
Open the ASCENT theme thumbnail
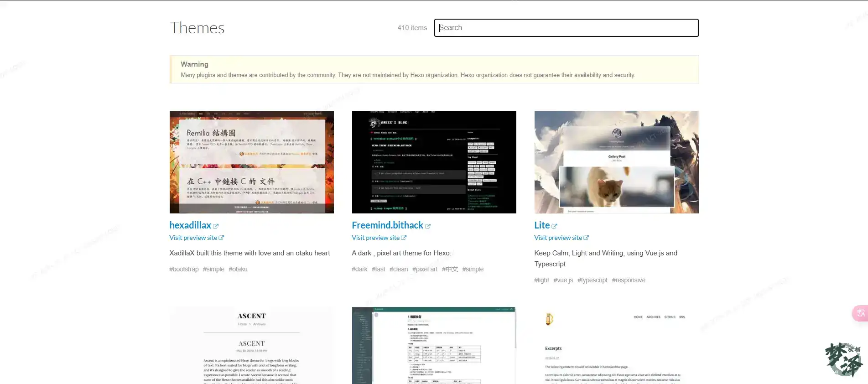point(251,345)
